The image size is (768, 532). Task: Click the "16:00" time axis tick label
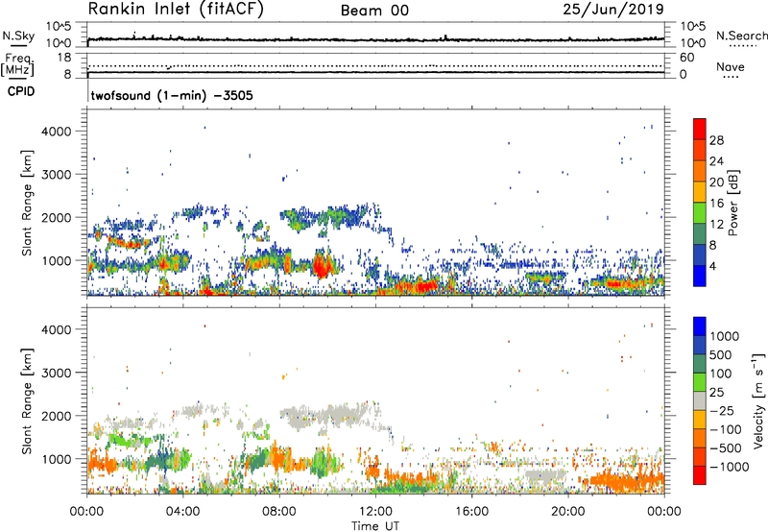click(471, 512)
